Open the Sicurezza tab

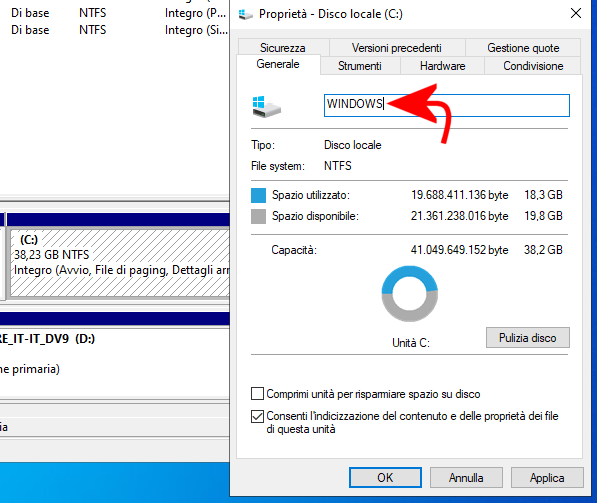[x=283, y=48]
